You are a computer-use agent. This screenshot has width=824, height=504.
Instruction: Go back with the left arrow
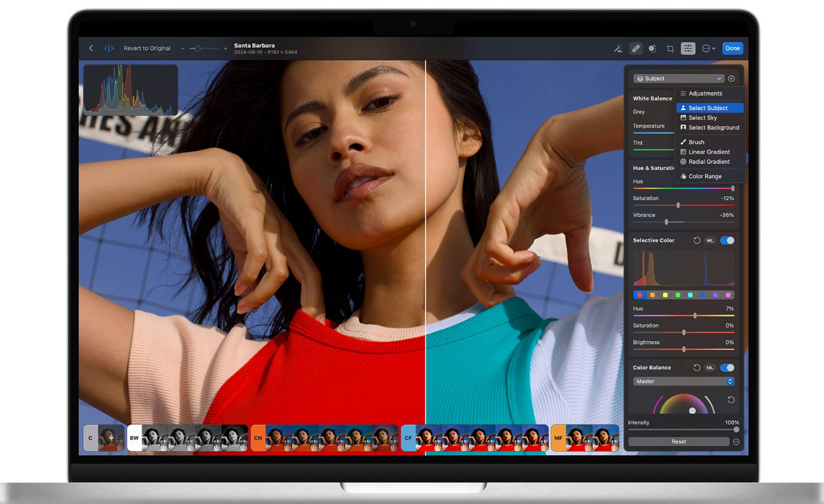[x=91, y=49]
